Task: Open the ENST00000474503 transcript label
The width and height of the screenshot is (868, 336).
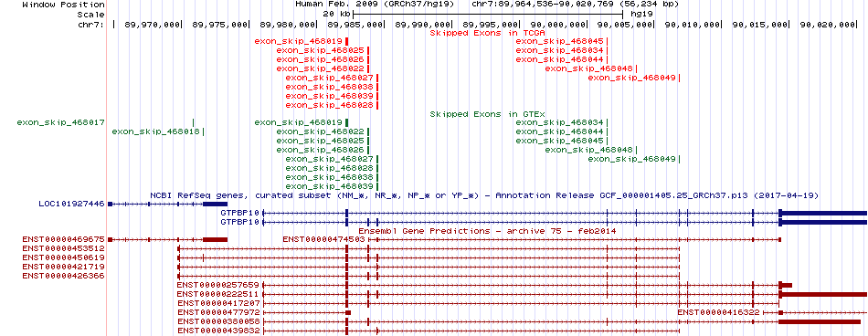Action: point(323,240)
